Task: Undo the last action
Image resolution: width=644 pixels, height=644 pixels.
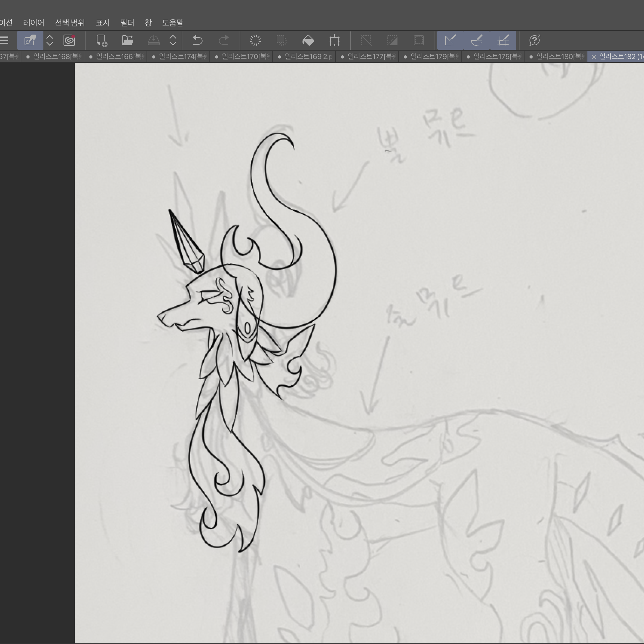Action: pyautogui.click(x=197, y=40)
